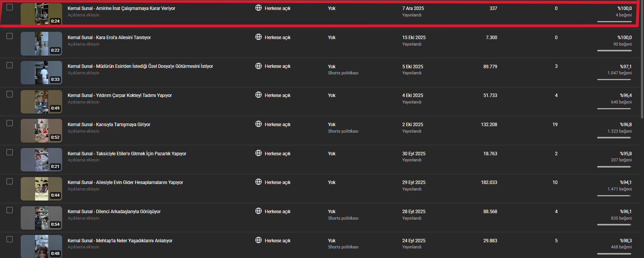
Task: Click like ratio bar in Taksiciyle Etiler'e row
Action: [614, 167]
